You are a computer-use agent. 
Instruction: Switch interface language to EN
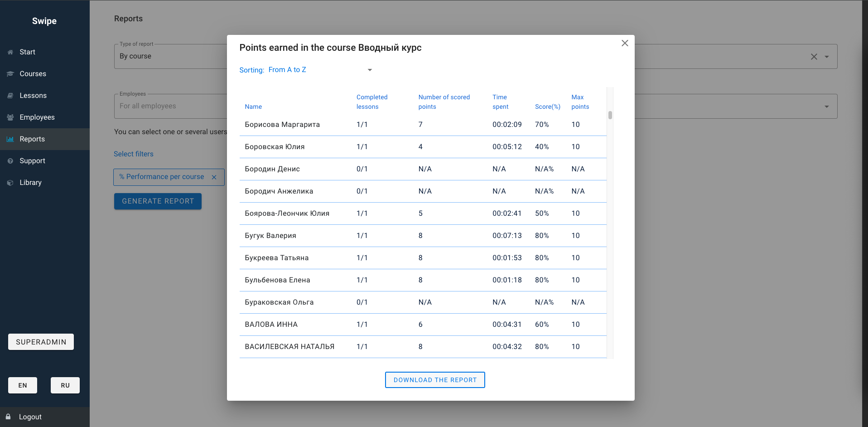23,385
